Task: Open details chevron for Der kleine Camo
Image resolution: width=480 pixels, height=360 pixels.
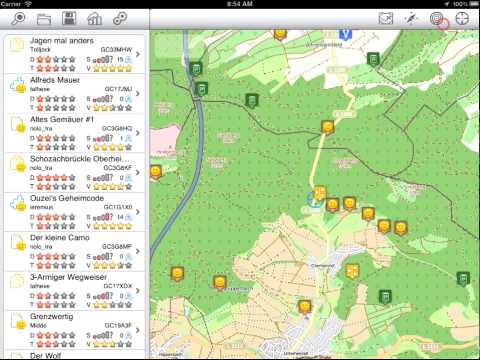Action: 138,251
